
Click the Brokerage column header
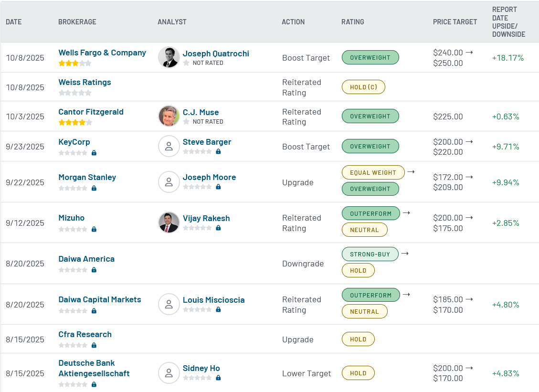click(x=77, y=22)
